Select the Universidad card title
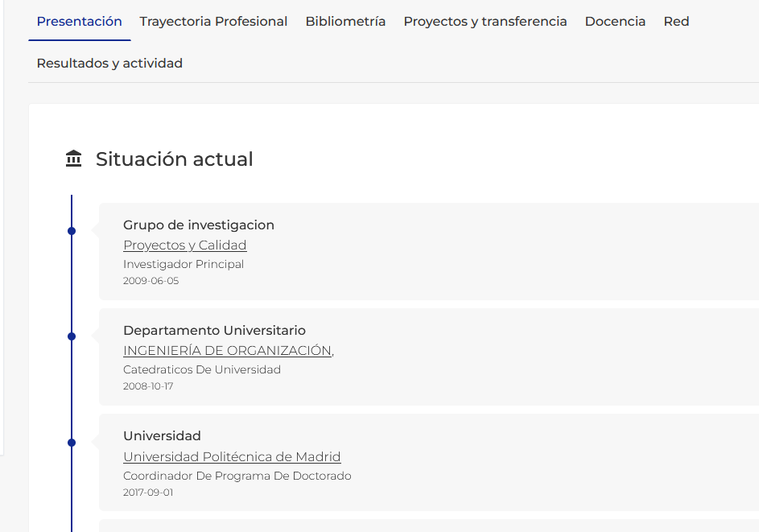Image resolution: width=759 pixels, height=532 pixels. (x=162, y=435)
